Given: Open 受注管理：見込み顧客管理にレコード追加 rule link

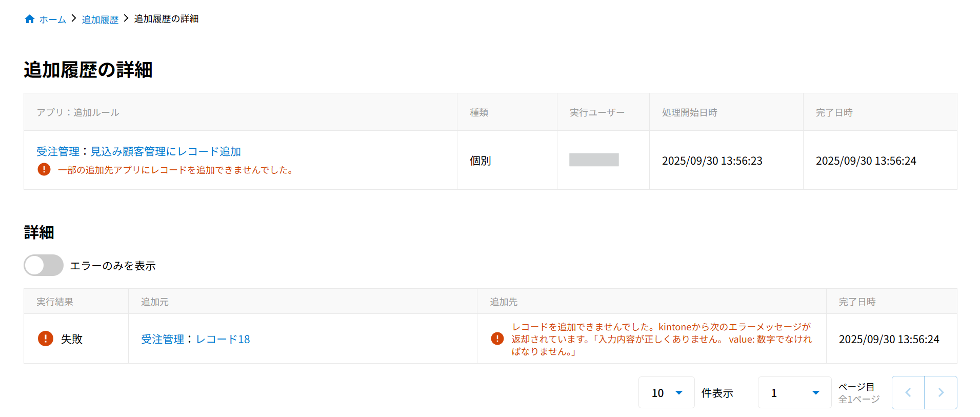Looking at the screenshot, I should [x=138, y=151].
